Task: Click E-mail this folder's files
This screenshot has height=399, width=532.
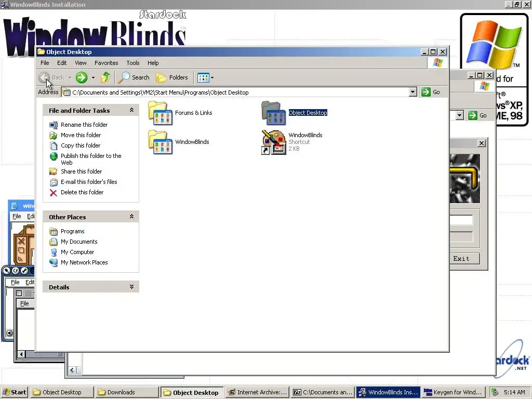Action: coord(89,182)
